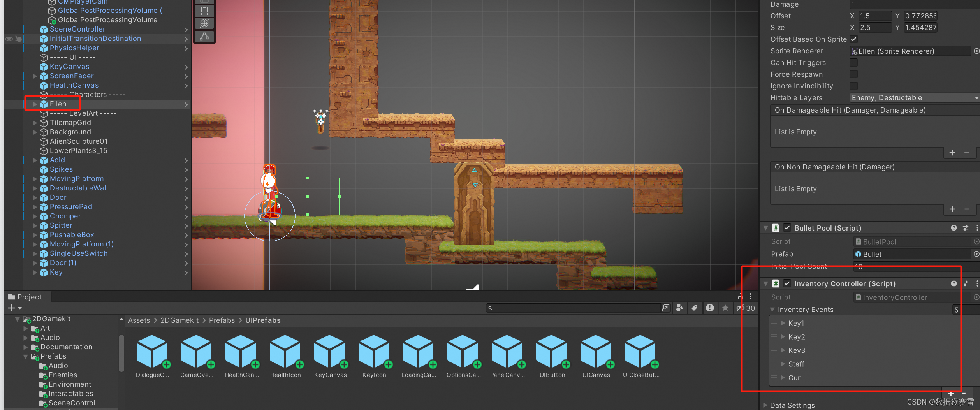Viewport: 980px width, 410px height.
Task: Expand Data Settings section
Action: pyautogui.click(x=765, y=405)
